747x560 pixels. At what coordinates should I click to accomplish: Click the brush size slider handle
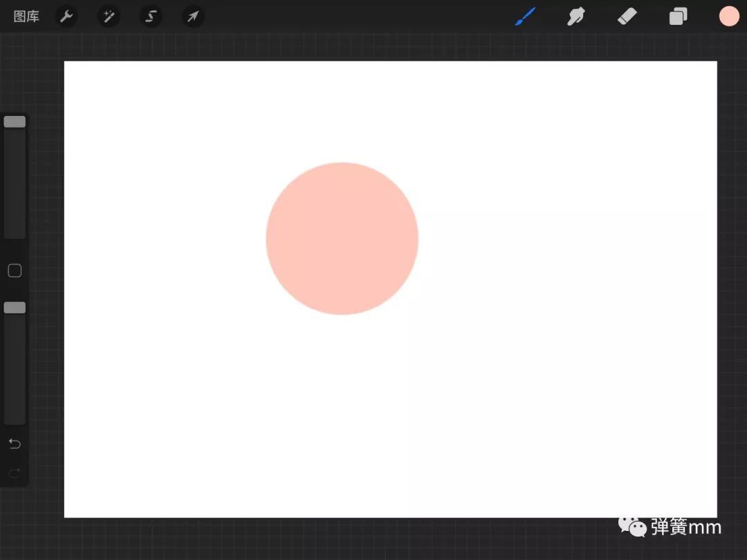[x=15, y=122]
